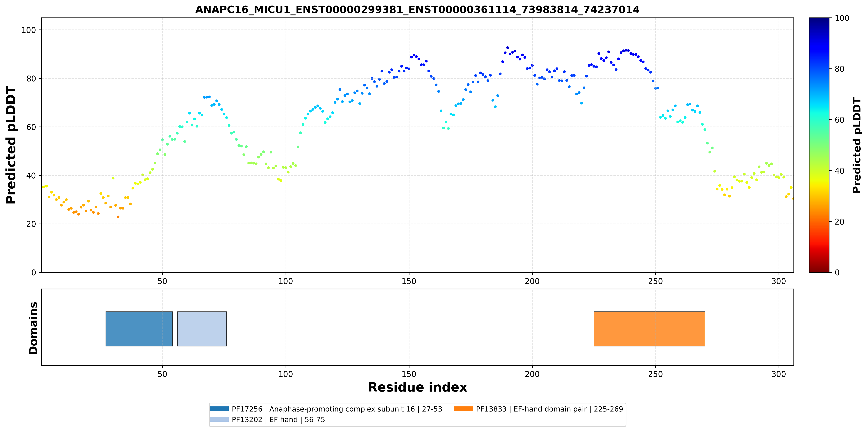Image resolution: width=868 pixels, height=432 pixels.
Task: Click the Residue index axis label
Action: pos(418,387)
